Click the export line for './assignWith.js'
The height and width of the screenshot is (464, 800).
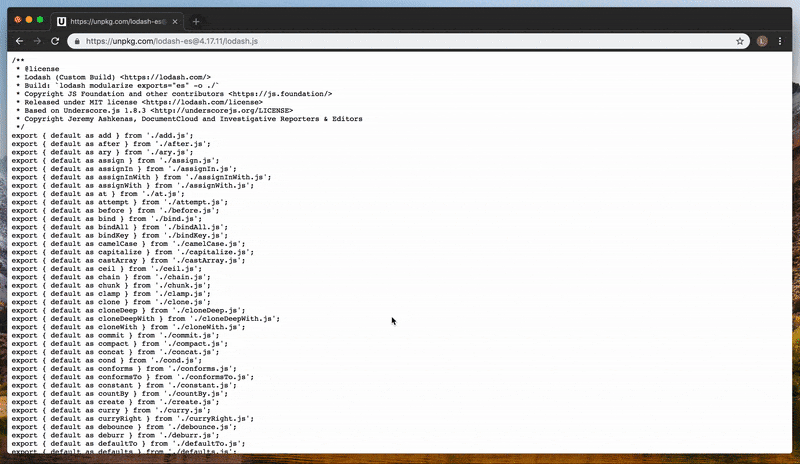[x=133, y=185]
